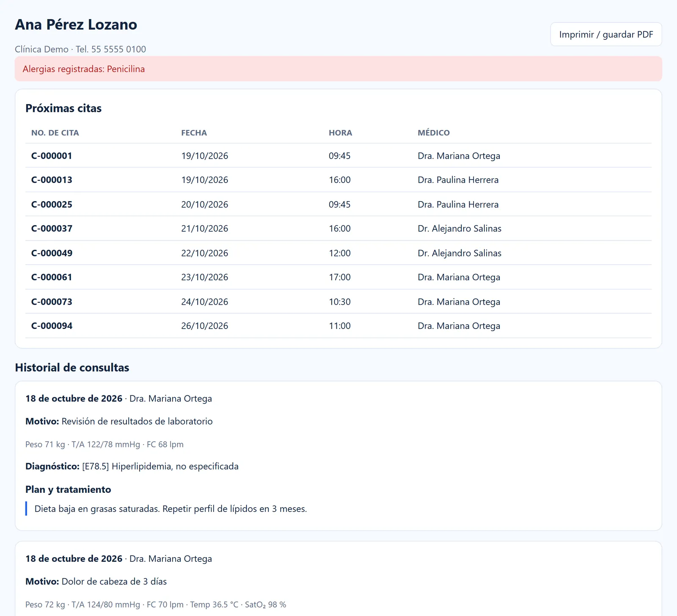
Task: Select appointment number C-000073
Action: point(52,302)
